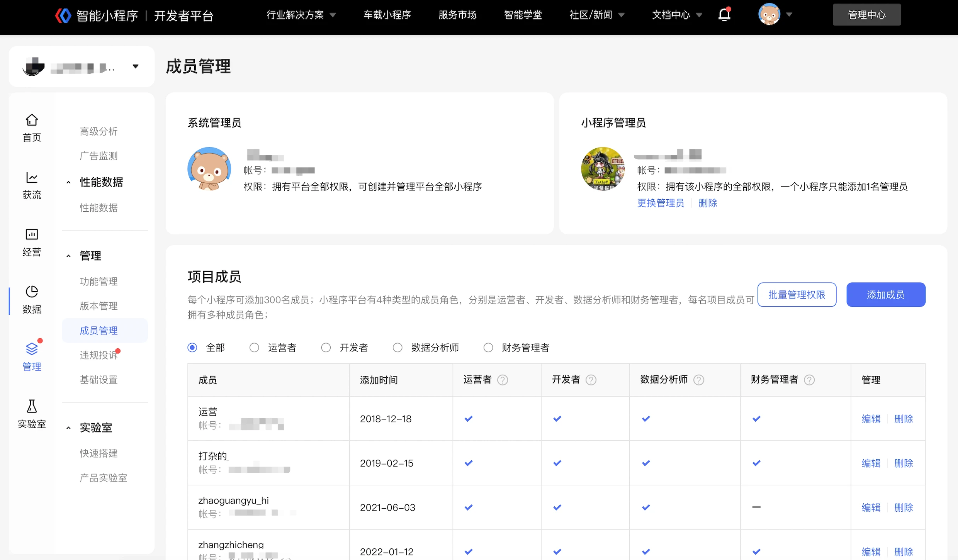Click the 更换管理员 link
The width and height of the screenshot is (958, 560).
click(x=660, y=203)
